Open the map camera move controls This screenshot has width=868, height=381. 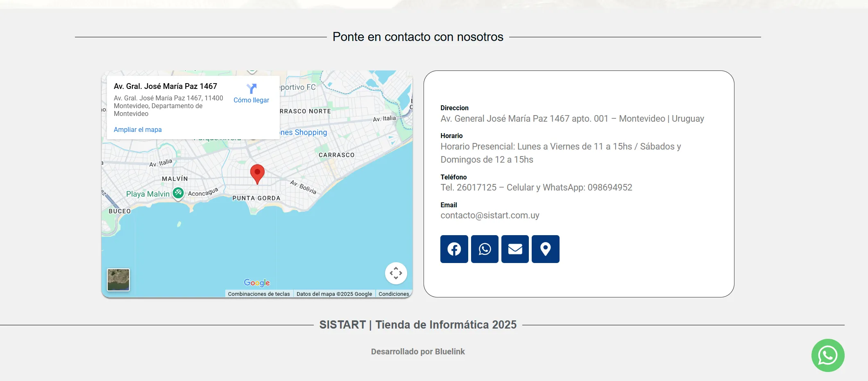pyautogui.click(x=396, y=273)
